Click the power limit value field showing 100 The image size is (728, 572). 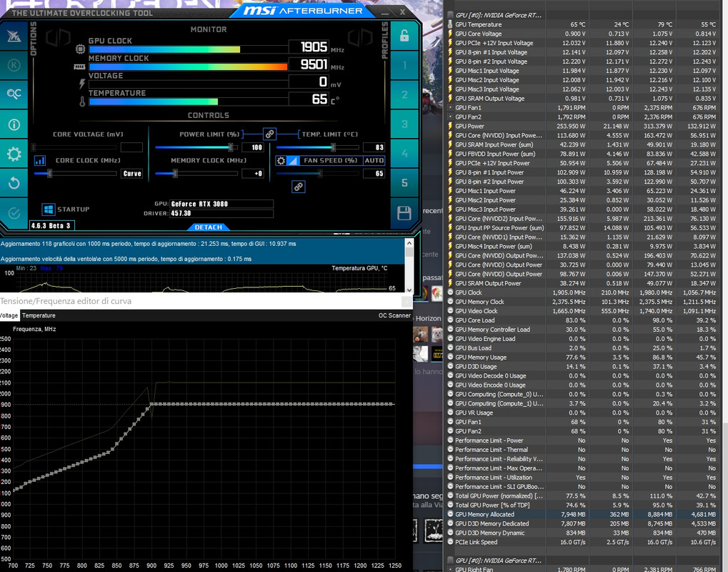pyautogui.click(x=253, y=147)
